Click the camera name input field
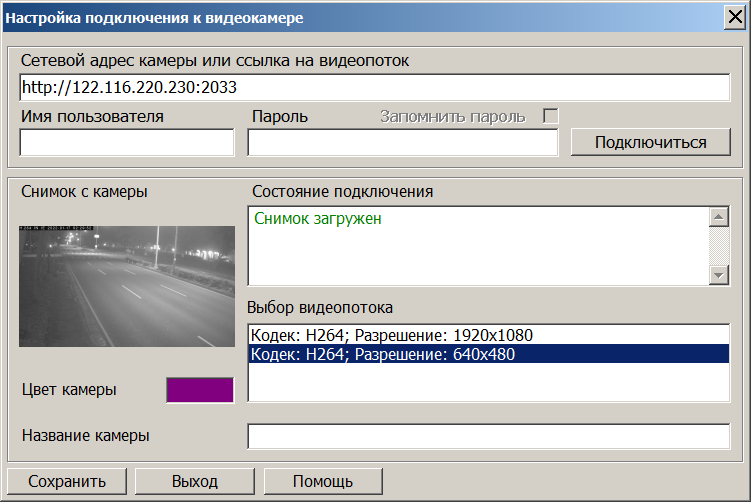The height and width of the screenshot is (502, 751). click(489, 436)
